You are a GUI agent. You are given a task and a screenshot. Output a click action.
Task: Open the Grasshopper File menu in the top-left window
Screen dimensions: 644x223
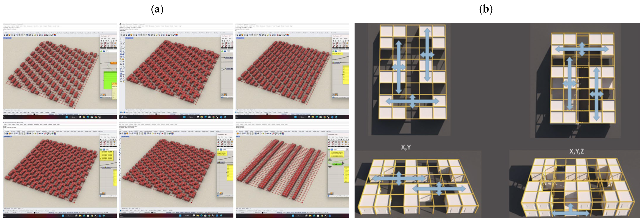click(x=102, y=39)
